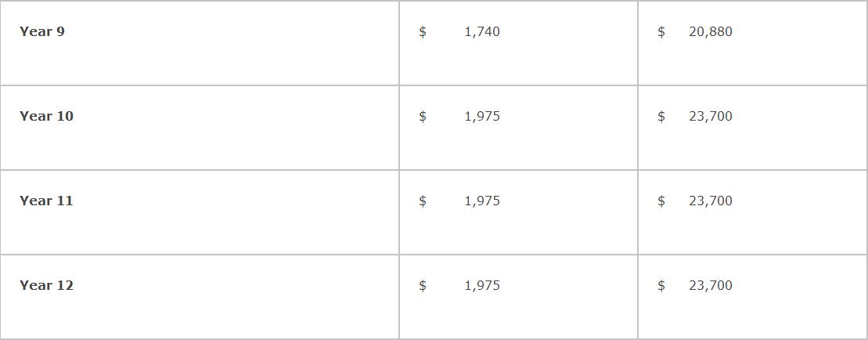Select the Year 12 row label
The width and height of the screenshot is (868, 340).
pyautogui.click(x=46, y=285)
